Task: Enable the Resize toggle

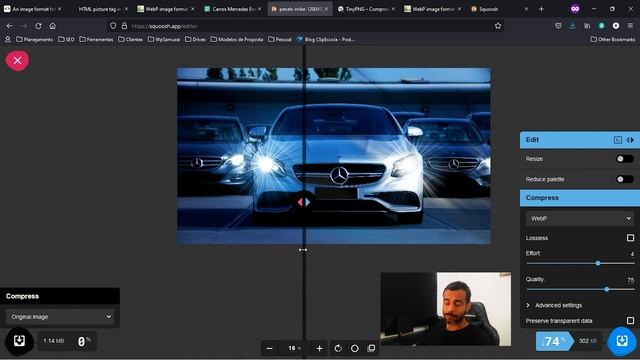Action: (x=624, y=159)
